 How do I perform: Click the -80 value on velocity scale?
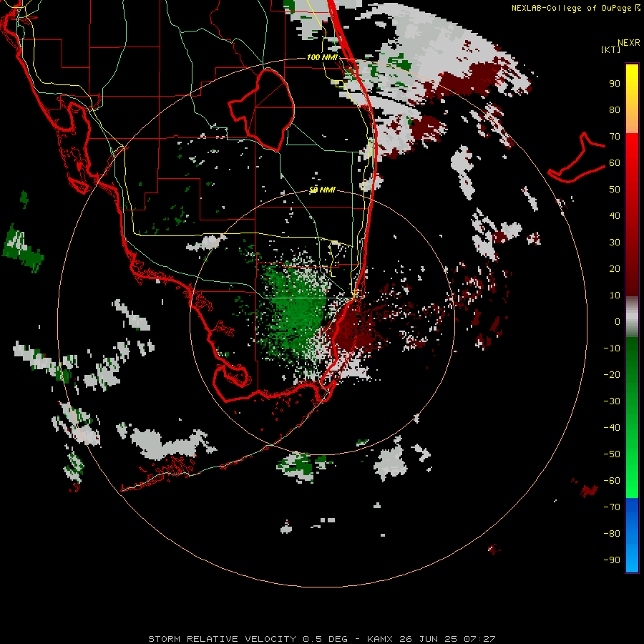pyautogui.click(x=612, y=534)
